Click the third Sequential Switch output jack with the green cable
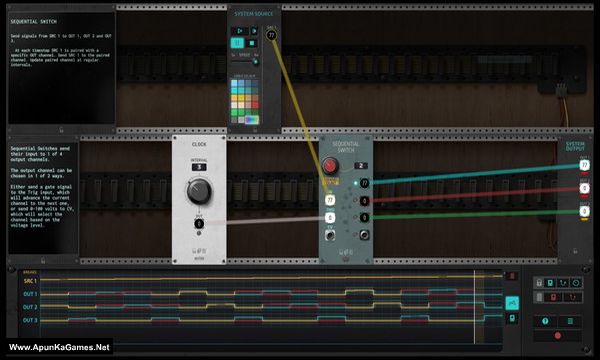600x360 pixels. [365, 218]
